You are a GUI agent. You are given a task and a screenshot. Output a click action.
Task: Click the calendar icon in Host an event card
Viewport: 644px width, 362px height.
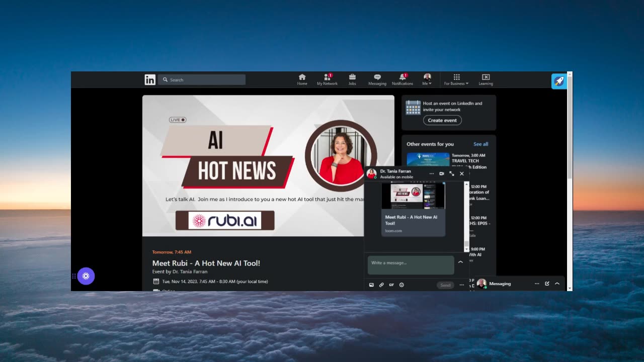tap(413, 107)
